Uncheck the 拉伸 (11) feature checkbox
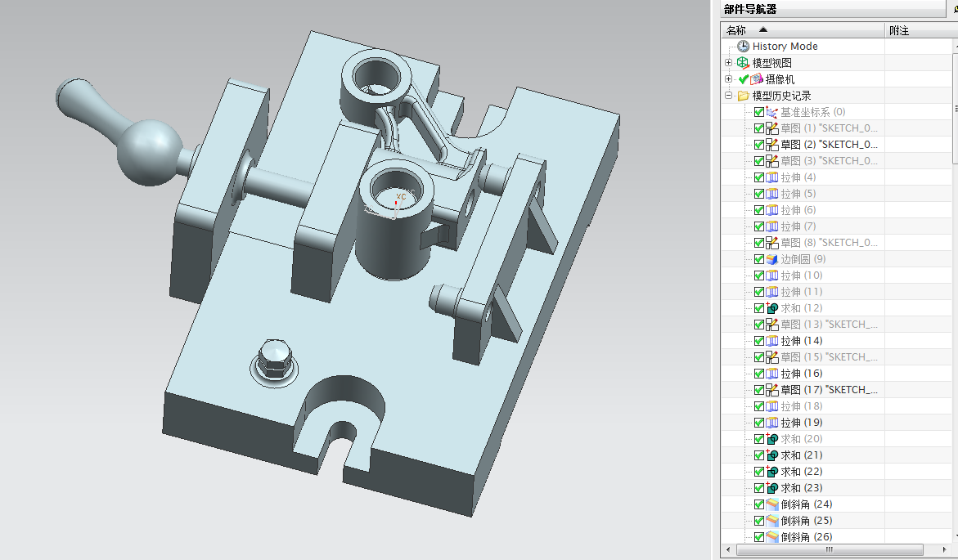This screenshot has height=560, width=958. 759,292
